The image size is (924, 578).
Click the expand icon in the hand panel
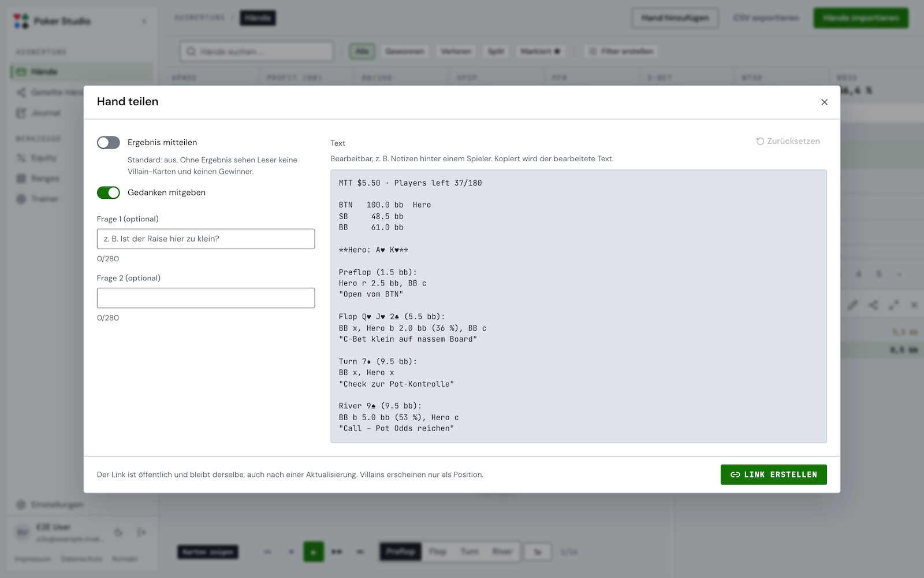tap(893, 305)
